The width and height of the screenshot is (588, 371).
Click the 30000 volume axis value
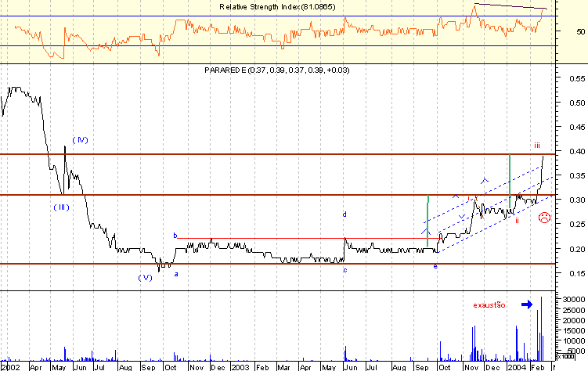(x=574, y=300)
